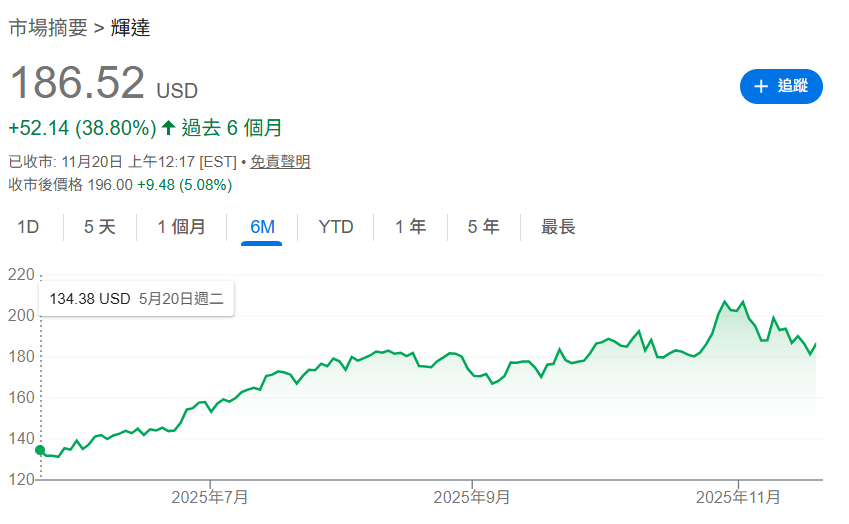Click the 160 y-axis label

[21, 398]
